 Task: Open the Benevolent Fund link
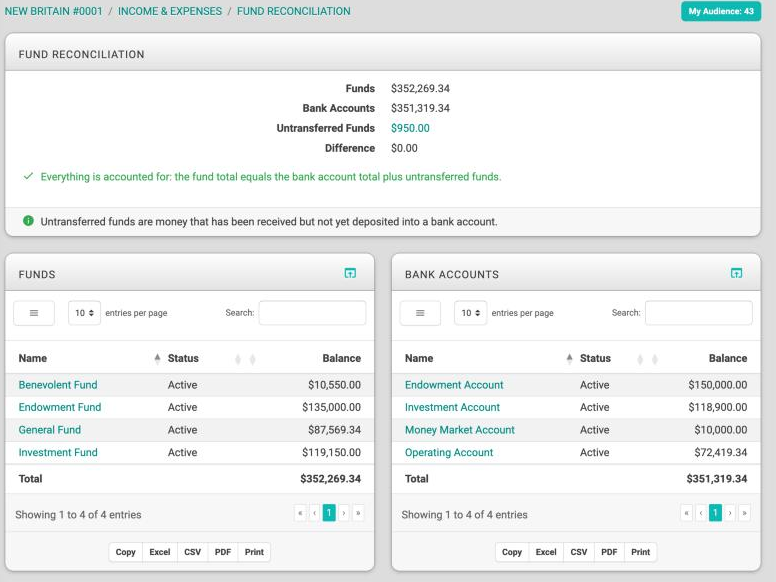coord(58,385)
